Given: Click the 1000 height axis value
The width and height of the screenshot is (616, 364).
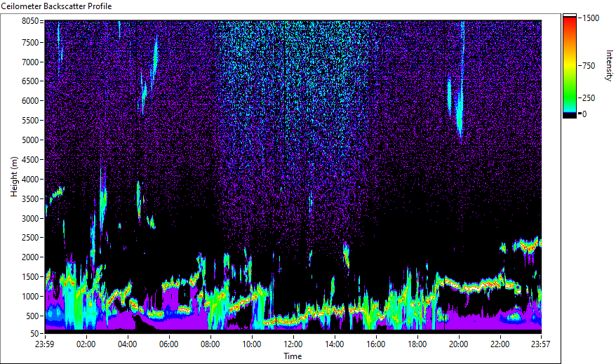Looking at the screenshot, I should tap(30, 297).
